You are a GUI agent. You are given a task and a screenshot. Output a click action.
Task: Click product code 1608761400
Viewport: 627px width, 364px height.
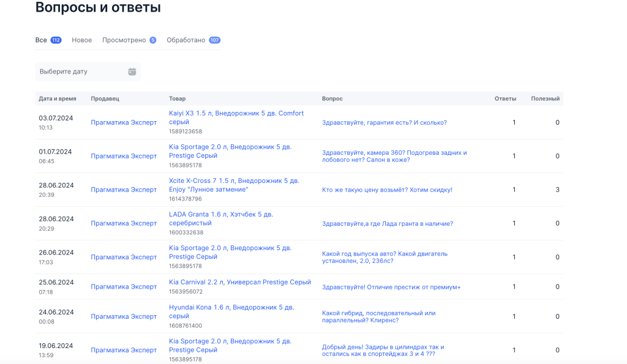point(185,325)
